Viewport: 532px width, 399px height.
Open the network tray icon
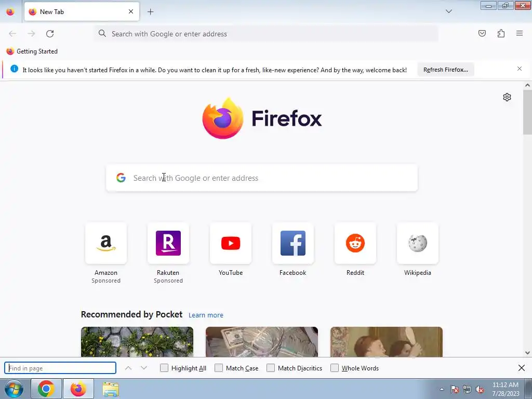pyautogui.click(x=467, y=390)
